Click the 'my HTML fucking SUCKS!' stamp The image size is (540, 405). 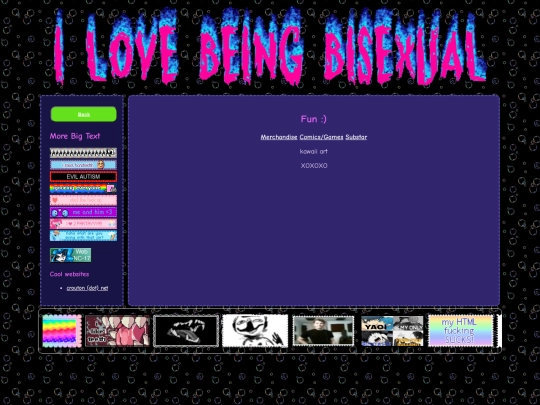[x=460, y=331]
